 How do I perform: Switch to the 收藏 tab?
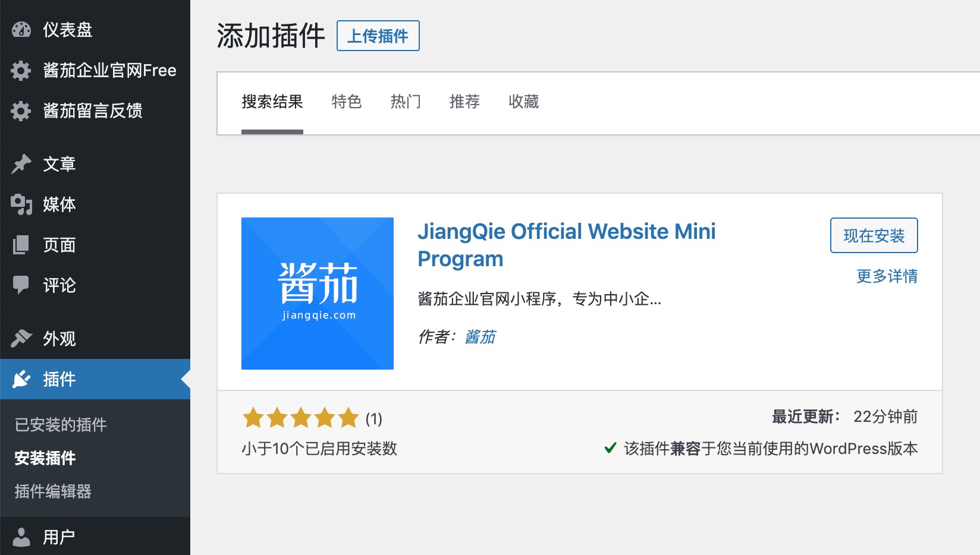[524, 102]
